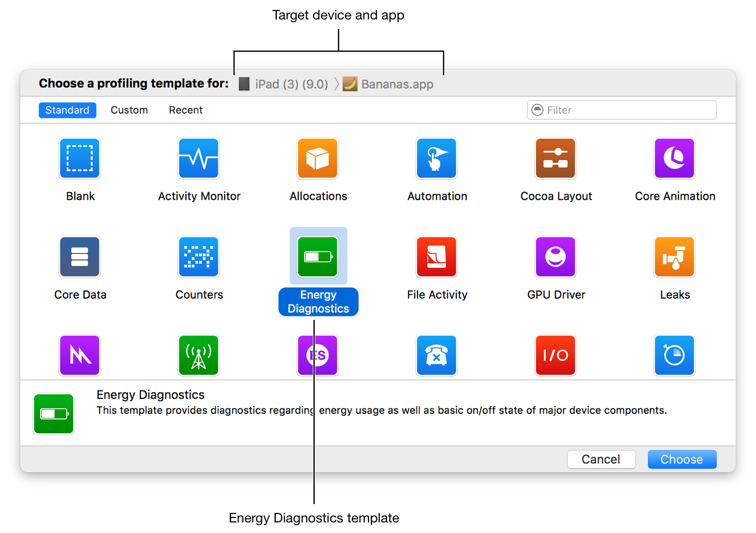
Task: Select the Allocations template icon
Action: pos(317,158)
